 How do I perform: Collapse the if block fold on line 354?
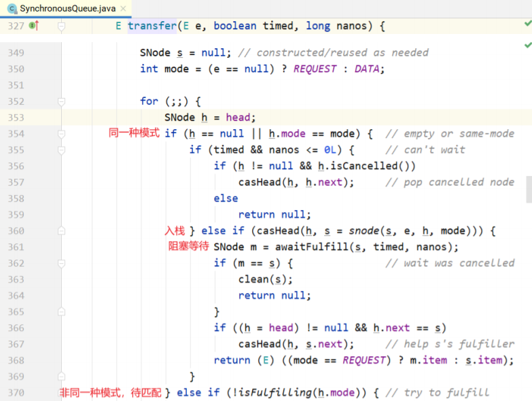[61, 134]
